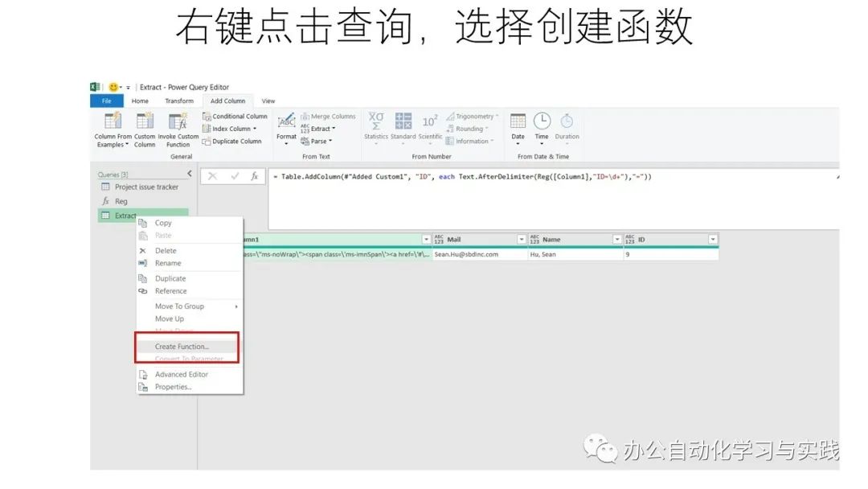Select the Add Column tab
Viewport: 868px width, 489px height.
[227, 101]
